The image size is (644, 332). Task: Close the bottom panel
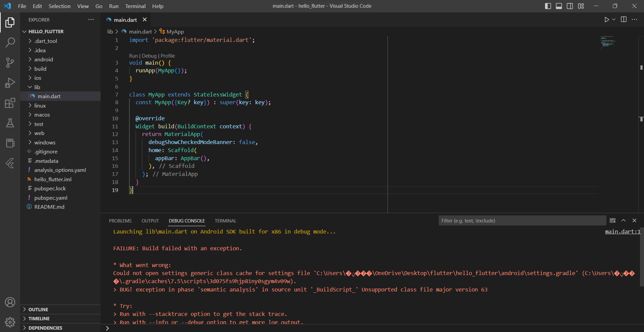click(x=634, y=220)
